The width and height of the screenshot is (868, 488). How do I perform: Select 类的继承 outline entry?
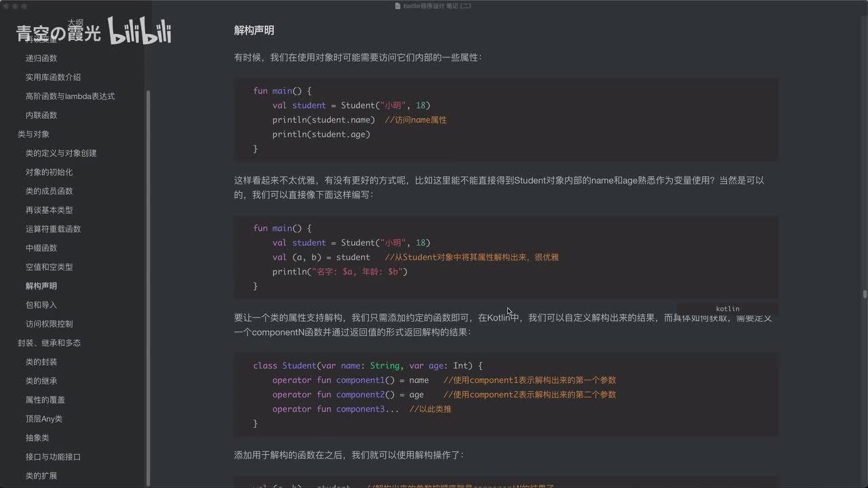[x=41, y=381]
